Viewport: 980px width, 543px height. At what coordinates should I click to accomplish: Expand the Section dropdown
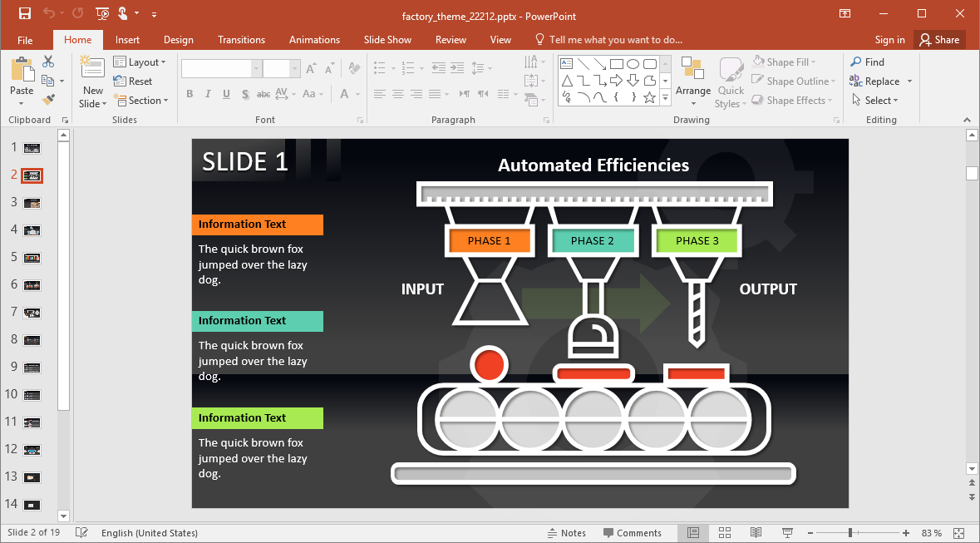coord(142,100)
